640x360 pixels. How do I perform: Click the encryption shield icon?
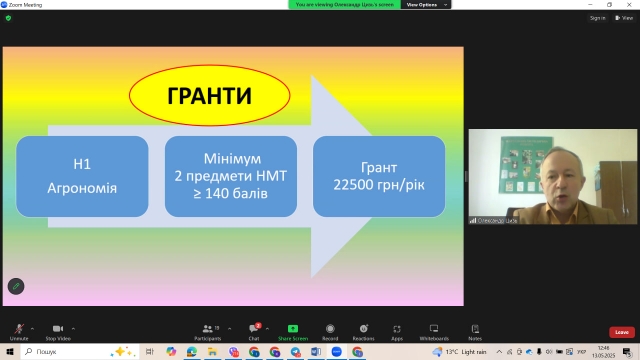tap(9, 18)
